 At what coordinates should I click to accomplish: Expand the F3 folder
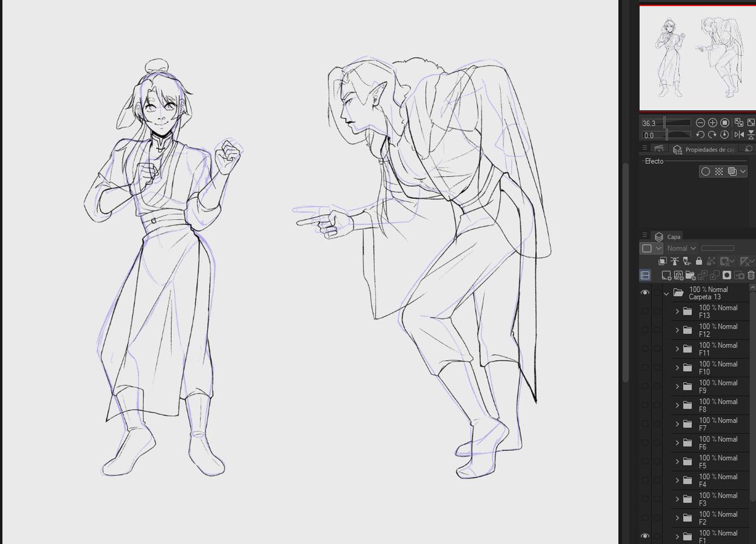pyautogui.click(x=677, y=499)
